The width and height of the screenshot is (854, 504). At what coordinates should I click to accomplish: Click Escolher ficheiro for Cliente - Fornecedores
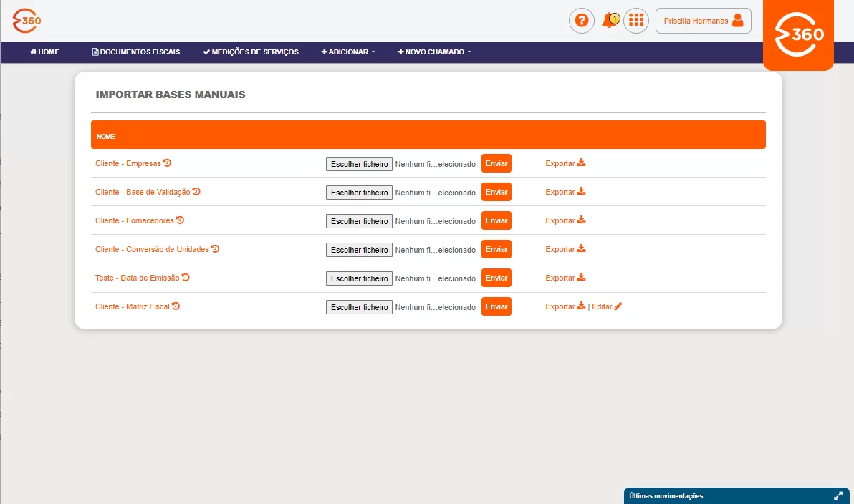click(x=359, y=221)
